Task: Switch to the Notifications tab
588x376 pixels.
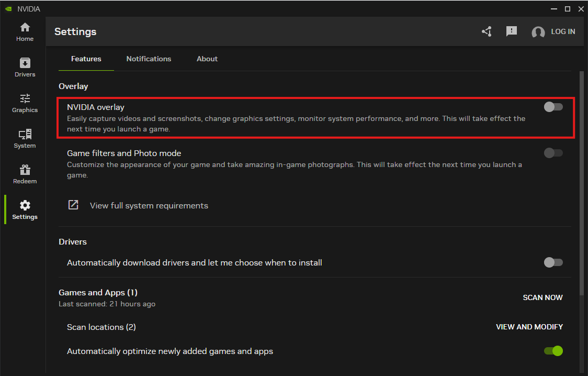Action: (x=149, y=59)
